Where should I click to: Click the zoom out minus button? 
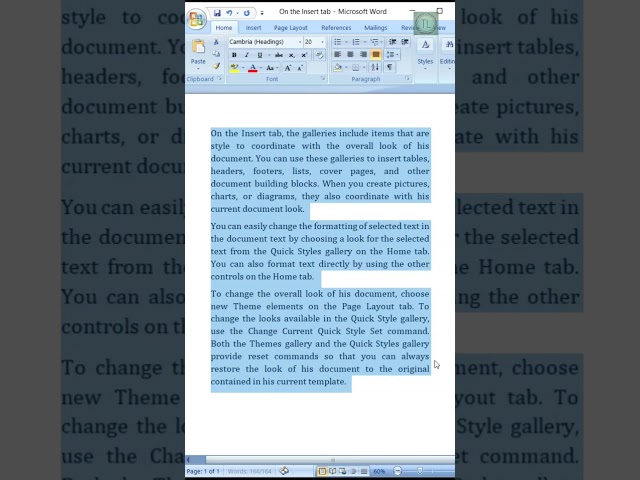pyautogui.click(x=398, y=471)
